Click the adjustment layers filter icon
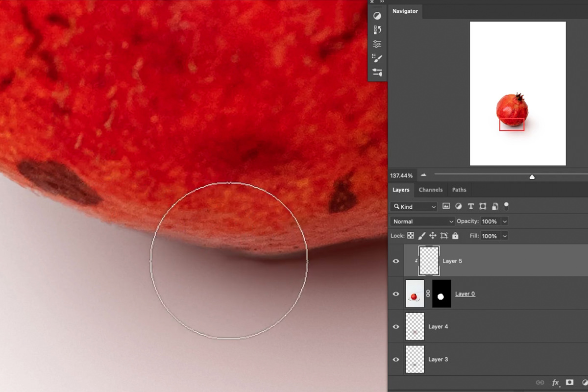 (459, 206)
